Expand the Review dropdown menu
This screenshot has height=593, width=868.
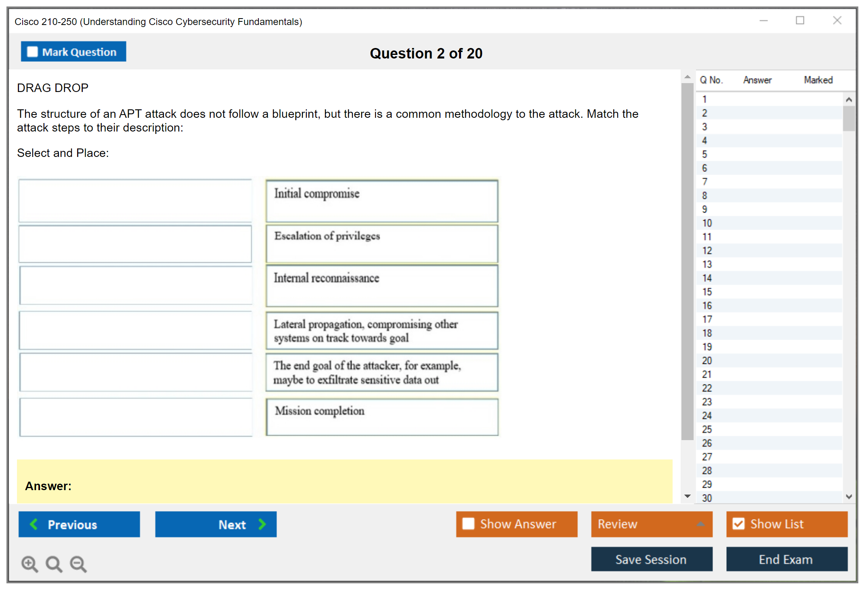701,524
